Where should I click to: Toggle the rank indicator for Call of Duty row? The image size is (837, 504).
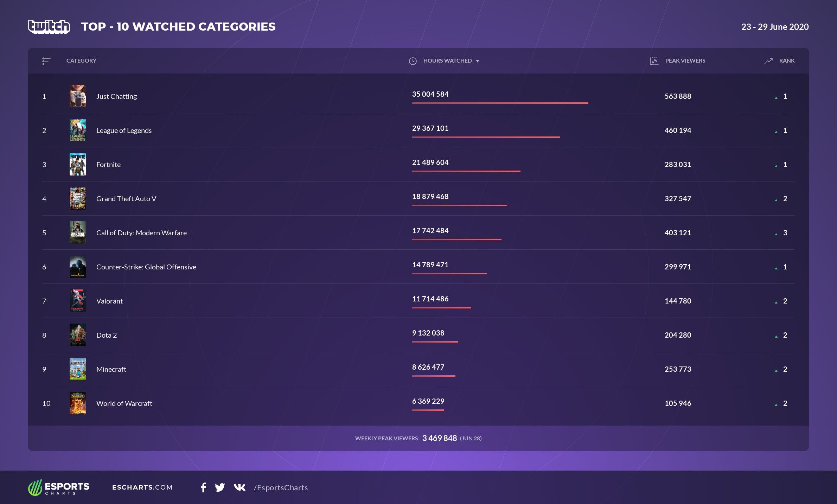777,234
